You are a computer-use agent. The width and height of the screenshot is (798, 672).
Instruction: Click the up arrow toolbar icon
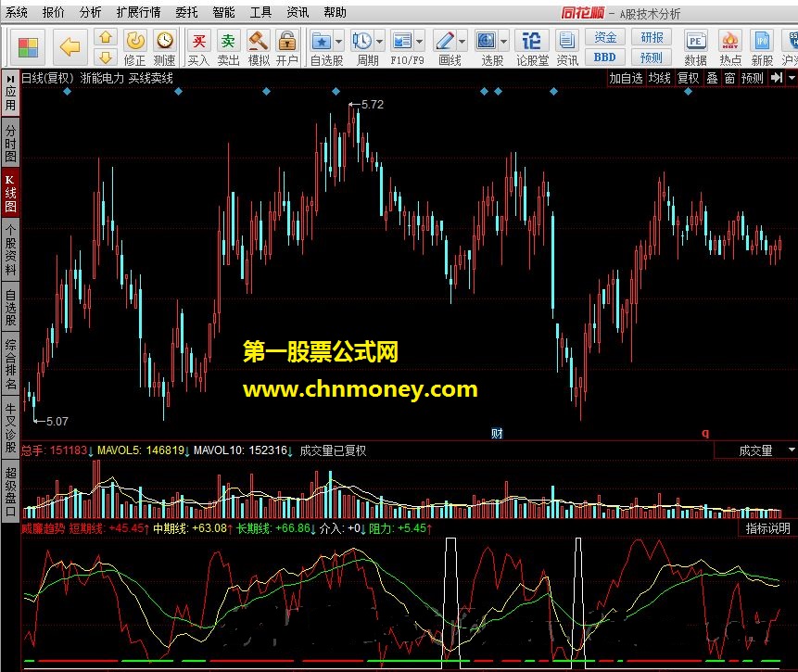106,37
